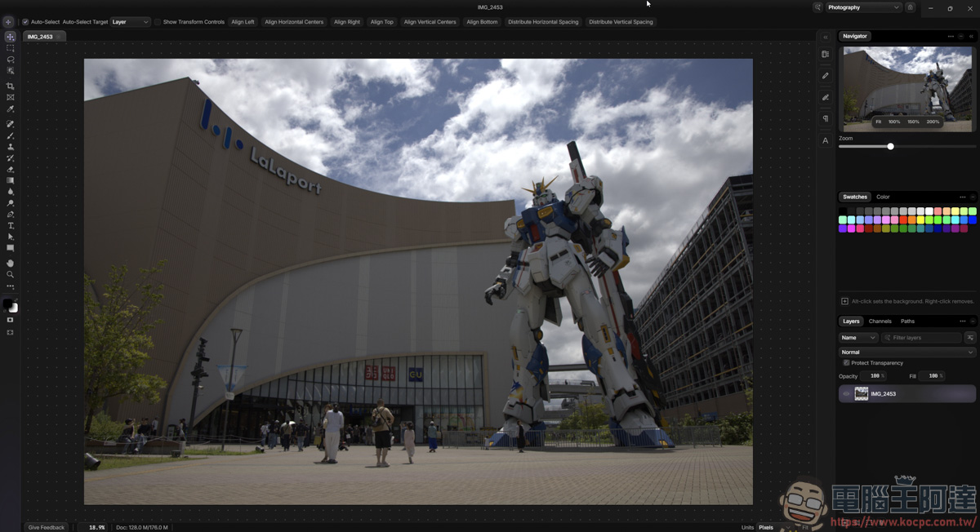This screenshot has height=532, width=980.
Task: Collapse the Navigator panel minus button
Action: tap(961, 37)
